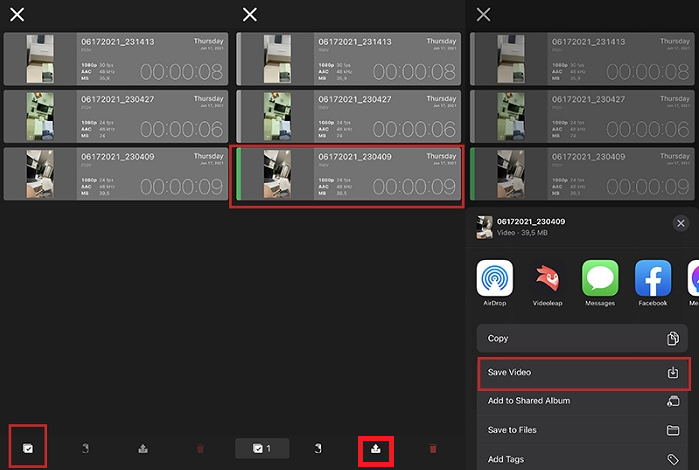Tap the highlighted share icon in middle screen
The height and width of the screenshot is (470, 699).
pos(376,448)
